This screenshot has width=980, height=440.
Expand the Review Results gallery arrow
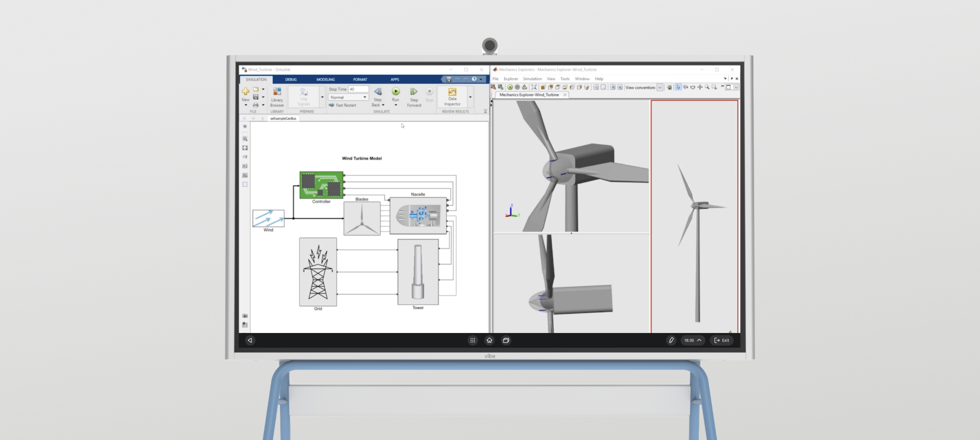coord(470,97)
